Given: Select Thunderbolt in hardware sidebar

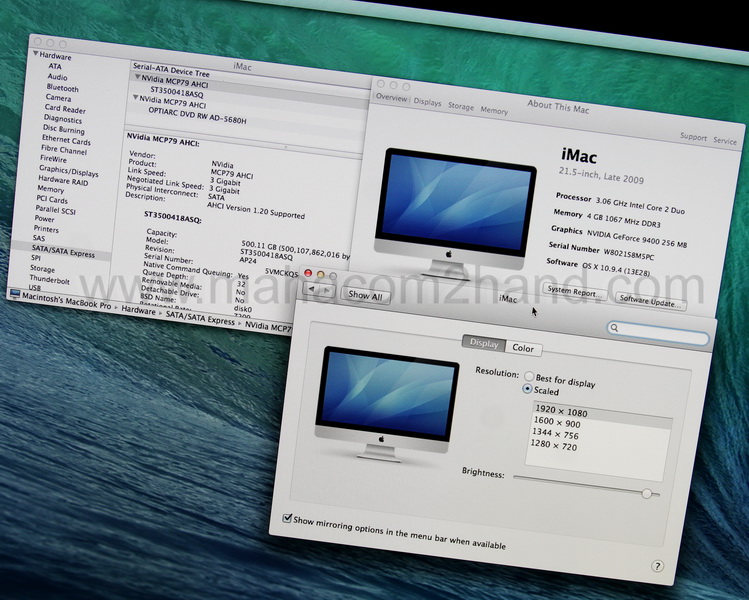Looking at the screenshot, I should [49, 279].
